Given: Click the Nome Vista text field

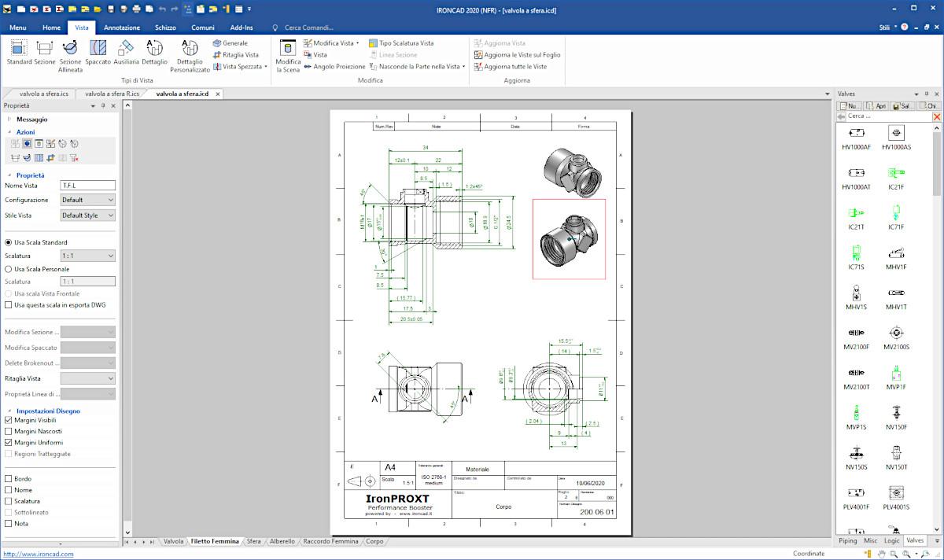Looking at the screenshot, I should pyautogui.click(x=88, y=186).
